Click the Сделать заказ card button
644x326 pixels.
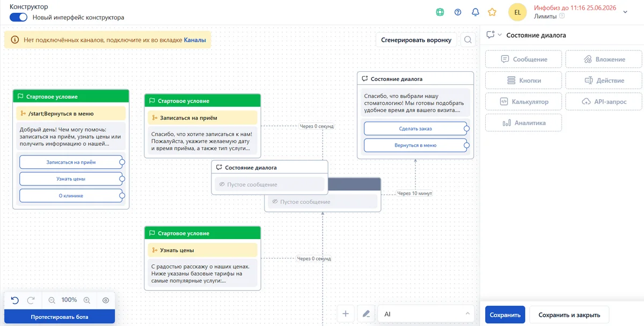pos(415,129)
